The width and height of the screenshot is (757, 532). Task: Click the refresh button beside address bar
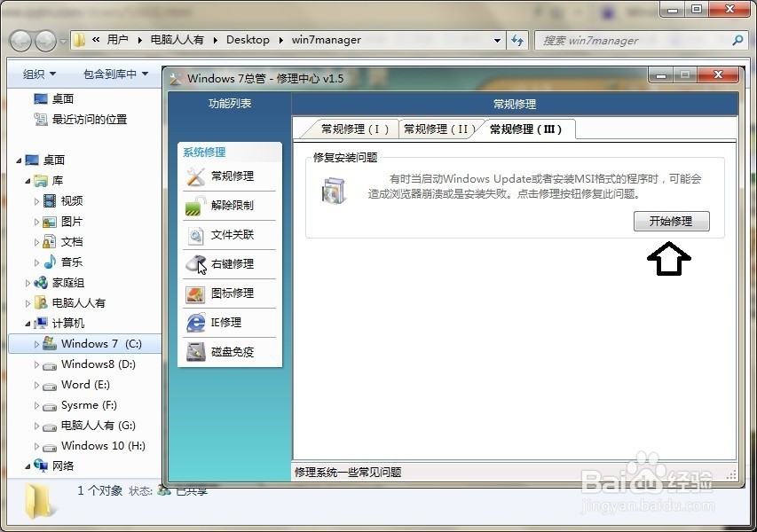(x=517, y=41)
